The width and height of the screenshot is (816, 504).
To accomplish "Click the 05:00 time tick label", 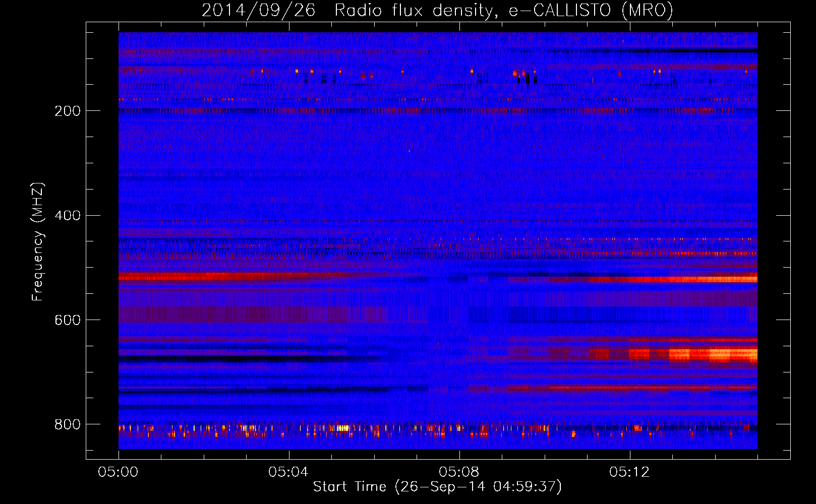I will click(x=119, y=472).
